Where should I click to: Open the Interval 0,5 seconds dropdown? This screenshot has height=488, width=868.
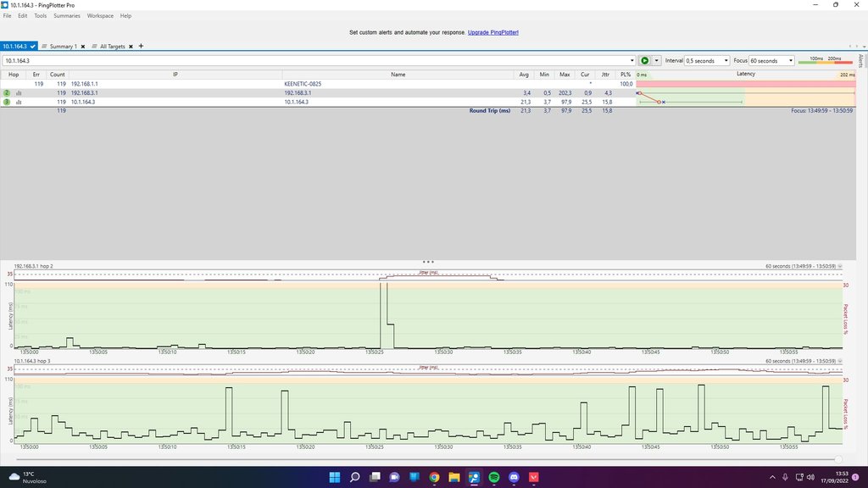pos(706,61)
